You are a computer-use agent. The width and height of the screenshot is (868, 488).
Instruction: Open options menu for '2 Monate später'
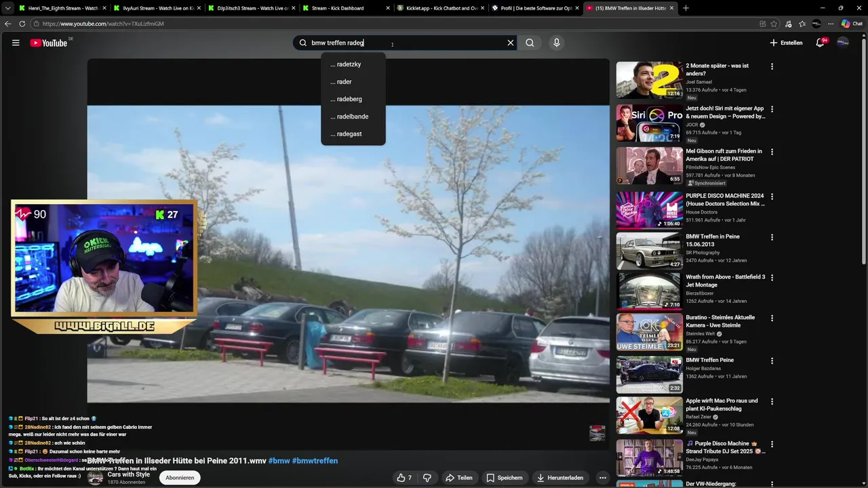pyautogui.click(x=772, y=66)
